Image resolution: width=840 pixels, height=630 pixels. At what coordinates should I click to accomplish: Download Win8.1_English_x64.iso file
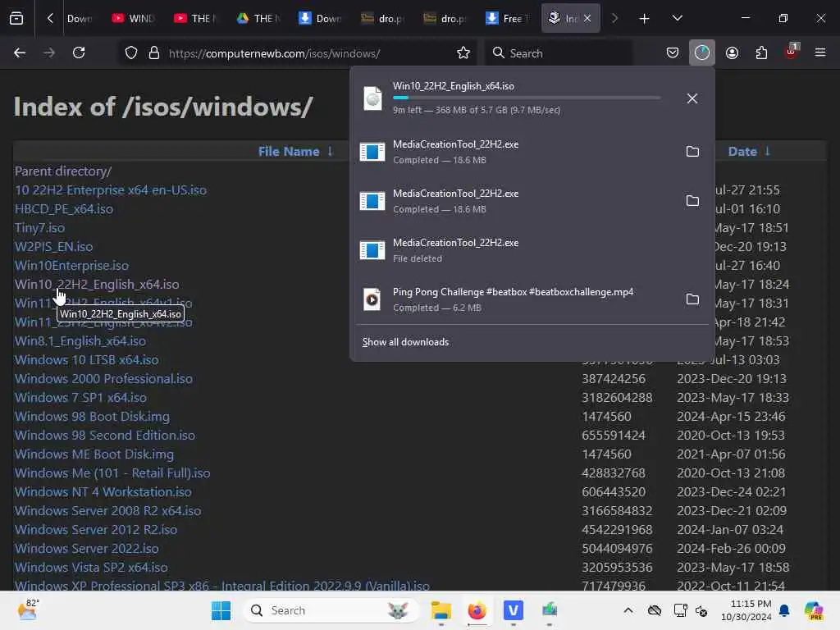click(80, 340)
